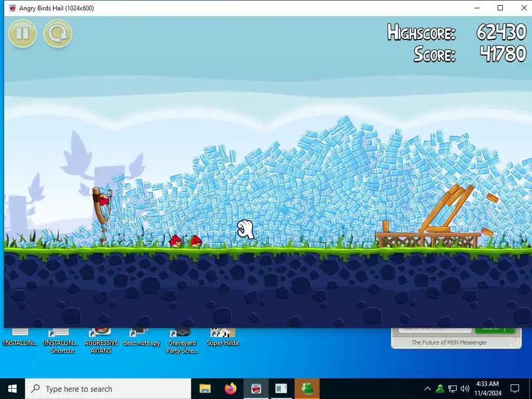Maximize the Angry Birds Hail window
Image resolution: width=532 pixels, height=399 pixels.
point(500,8)
